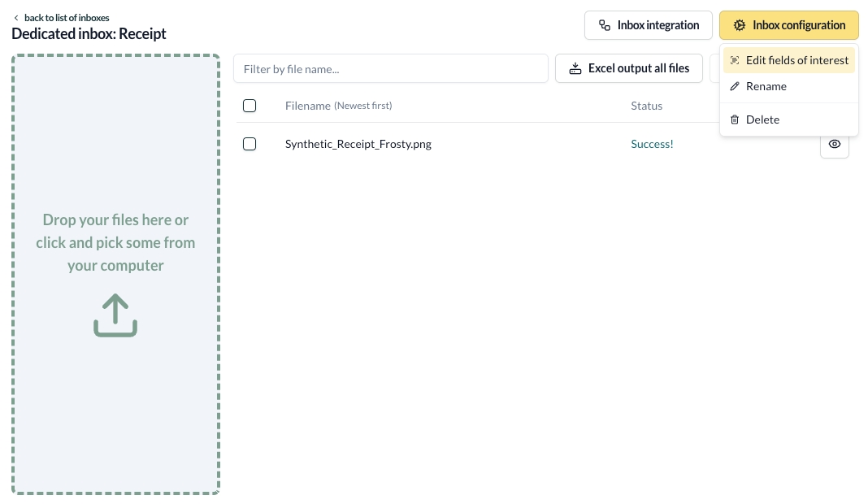Check the box for Synthetic_Receipt_Frosty.png
868x504 pixels.
click(x=250, y=144)
